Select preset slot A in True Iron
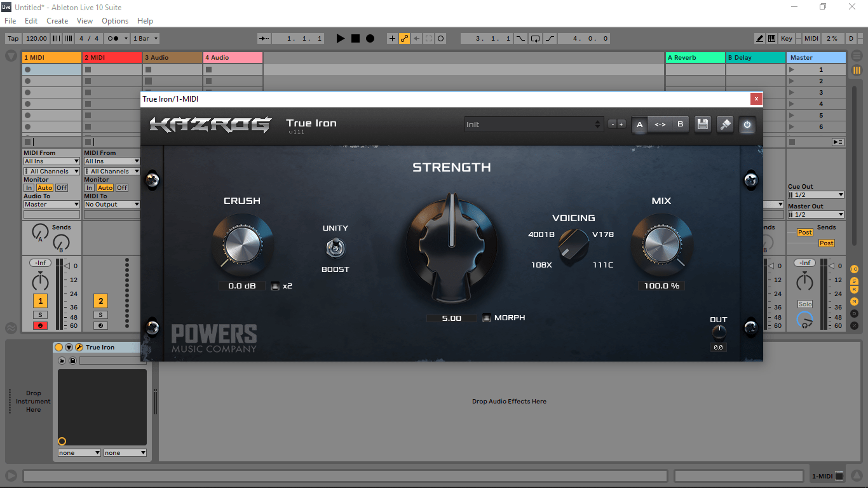Screen dimensions: 868x488 [640, 125]
